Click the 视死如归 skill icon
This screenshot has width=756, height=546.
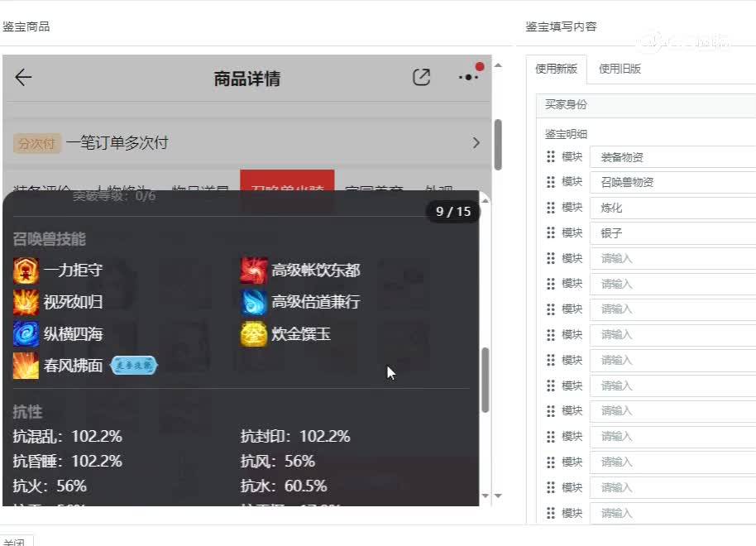pyautogui.click(x=26, y=302)
